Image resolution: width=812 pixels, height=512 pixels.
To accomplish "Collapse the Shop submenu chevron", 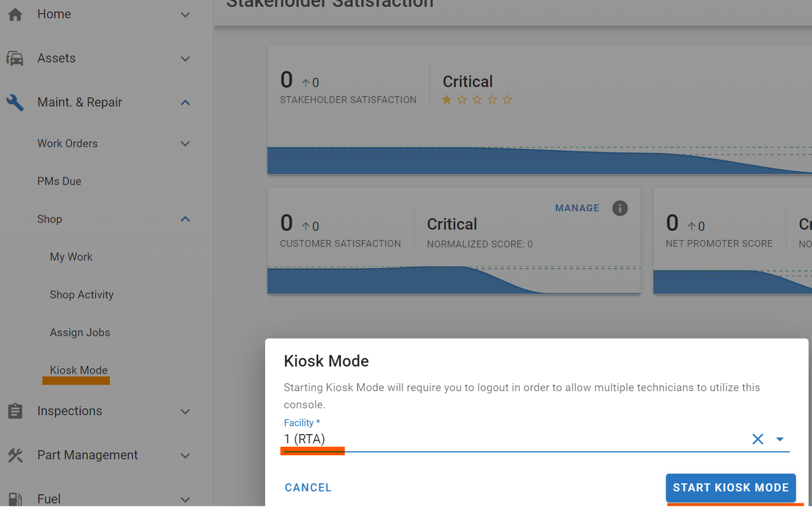I will pyautogui.click(x=185, y=219).
